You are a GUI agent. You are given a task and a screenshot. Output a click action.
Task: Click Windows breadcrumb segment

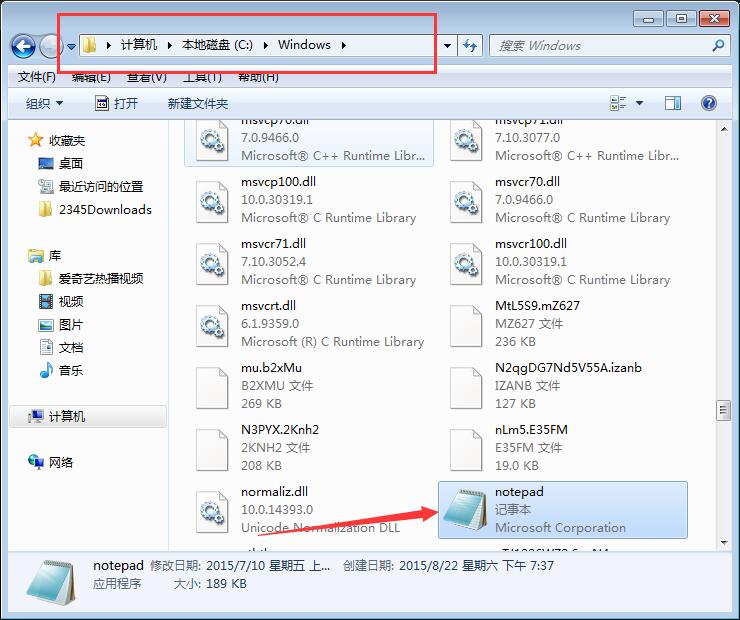[x=304, y=45]
